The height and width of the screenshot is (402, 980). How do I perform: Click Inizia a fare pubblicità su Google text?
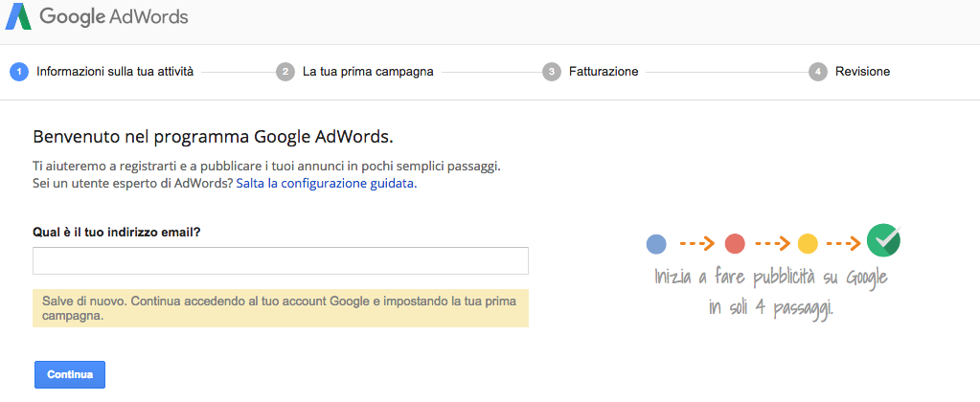tap(771, 277)
